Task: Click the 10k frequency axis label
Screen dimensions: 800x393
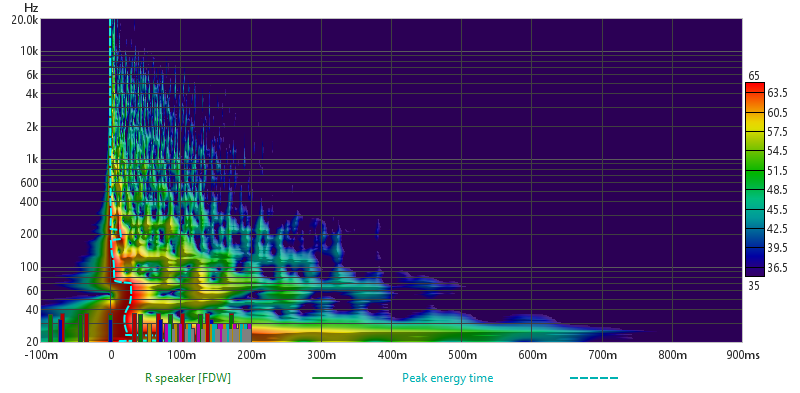Action: [x=30, y=52]
